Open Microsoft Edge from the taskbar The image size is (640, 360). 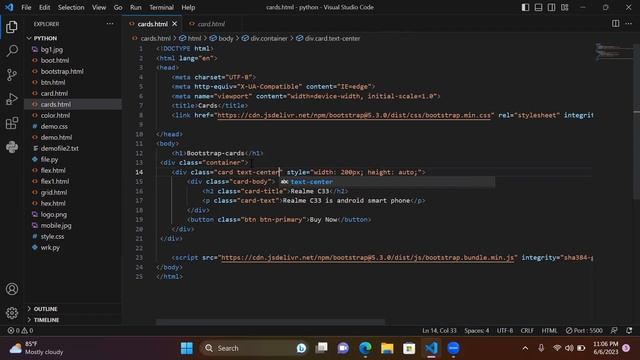(x=365, y=348)
